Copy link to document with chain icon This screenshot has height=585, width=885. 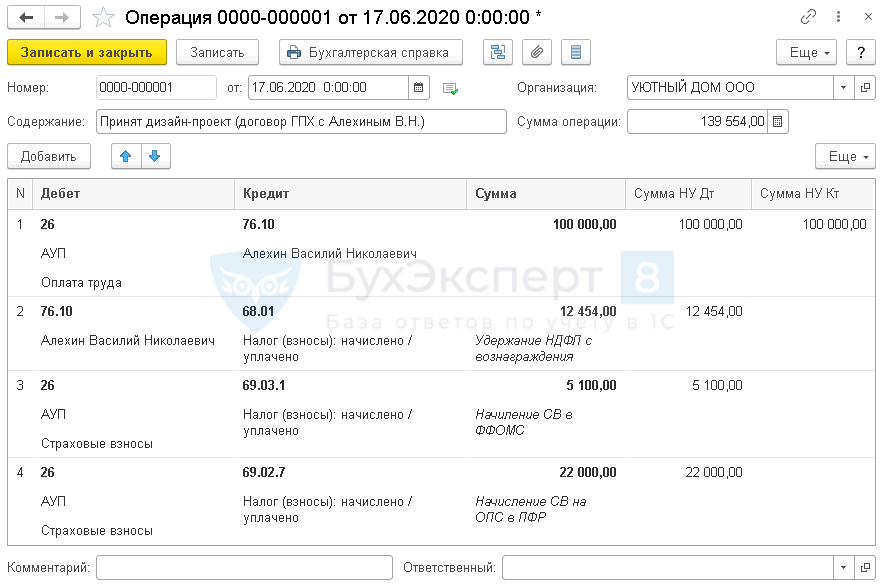pyautogui.click(x=809, y=18)
